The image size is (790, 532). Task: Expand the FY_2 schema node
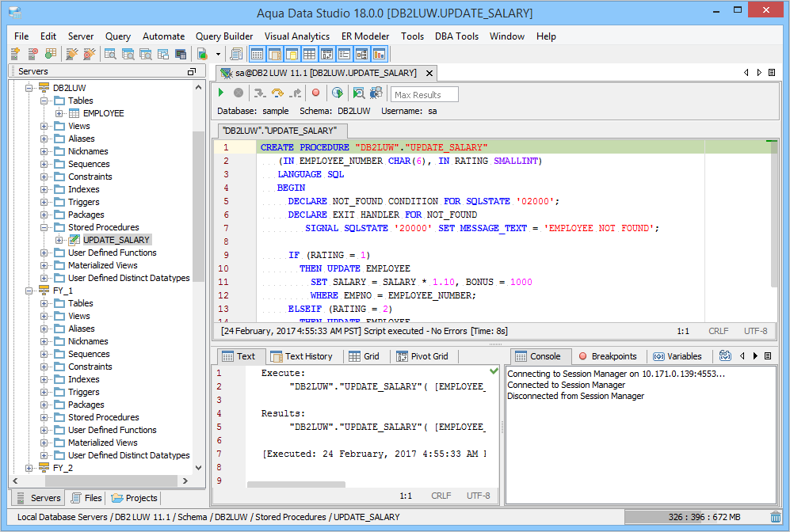[30, 468]
